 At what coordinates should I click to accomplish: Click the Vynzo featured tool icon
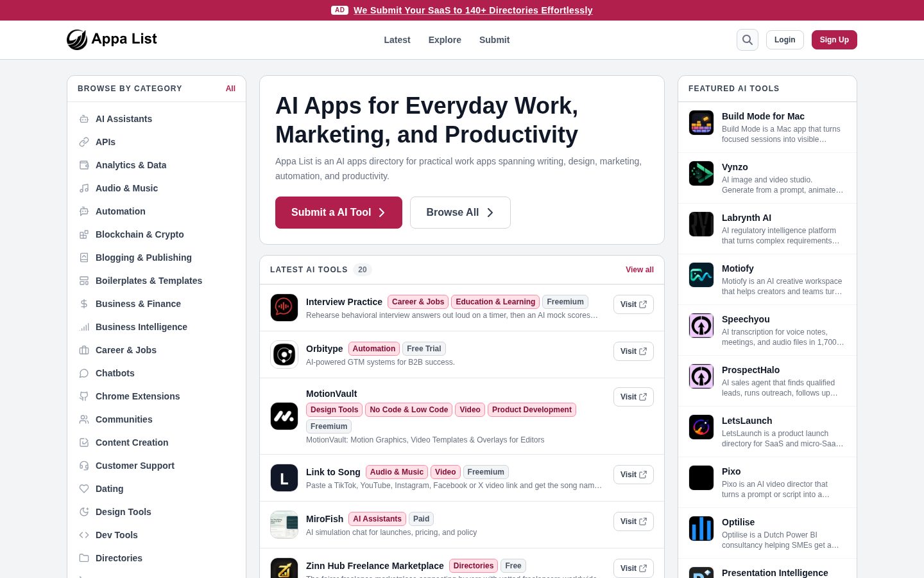click(x=701, y=173)
